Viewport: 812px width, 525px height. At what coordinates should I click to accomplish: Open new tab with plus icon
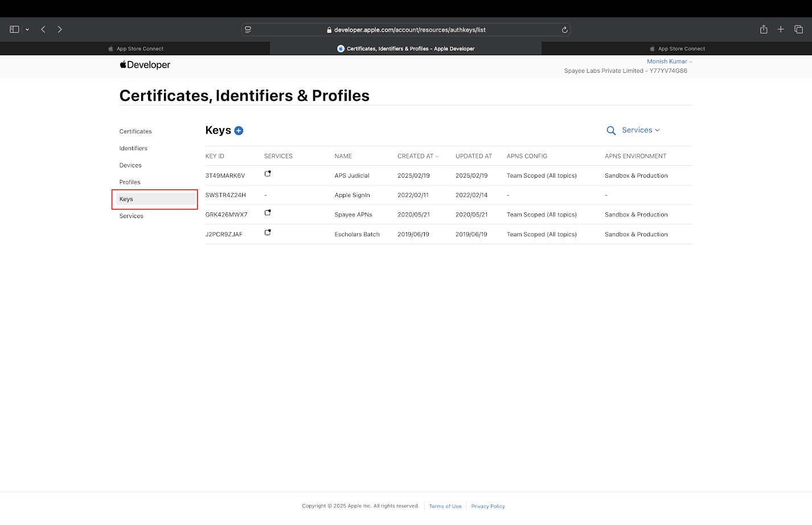[781, 30]
